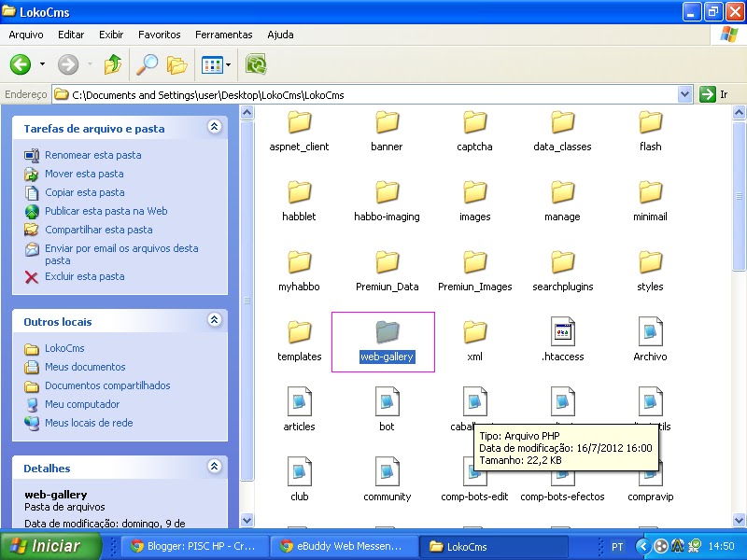The width and height of the screenshot is (747, 560).
Task: Open Meus documentos location
Action: coord(85,366)
